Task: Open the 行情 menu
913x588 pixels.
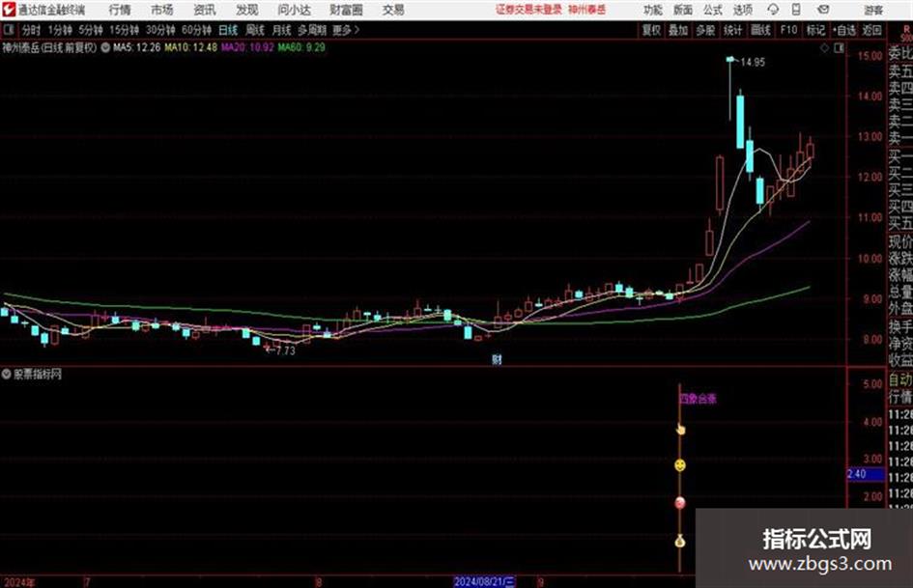Action: click(x=120, y=10)
